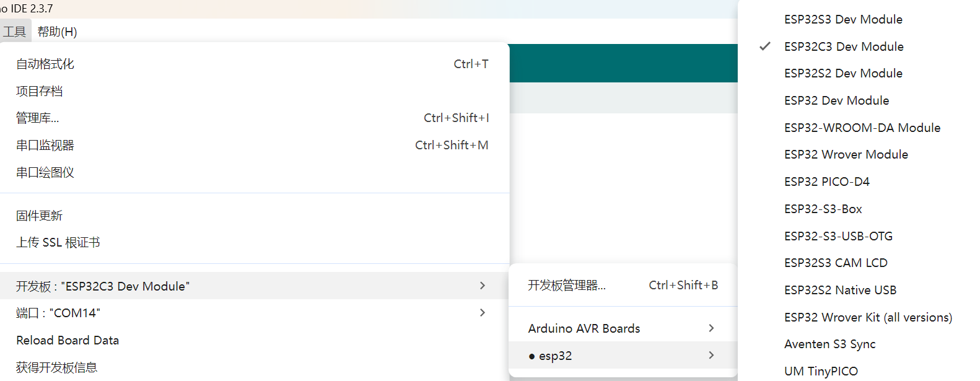
Task: Click Reload Board Data
Action: (255, 340)
